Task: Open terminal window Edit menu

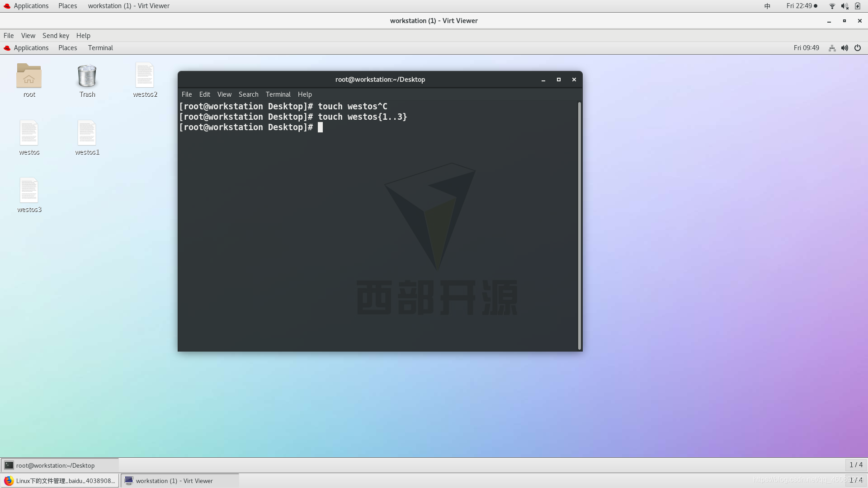Action: [205, 94]
